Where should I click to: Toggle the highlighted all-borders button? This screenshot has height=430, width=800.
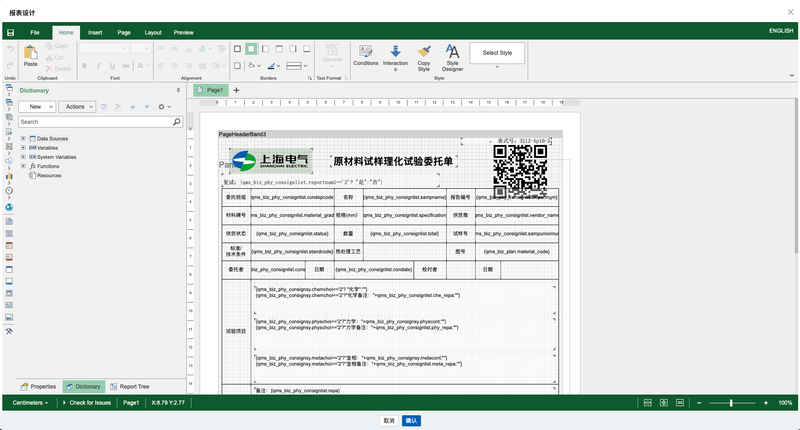pos(251,48)
